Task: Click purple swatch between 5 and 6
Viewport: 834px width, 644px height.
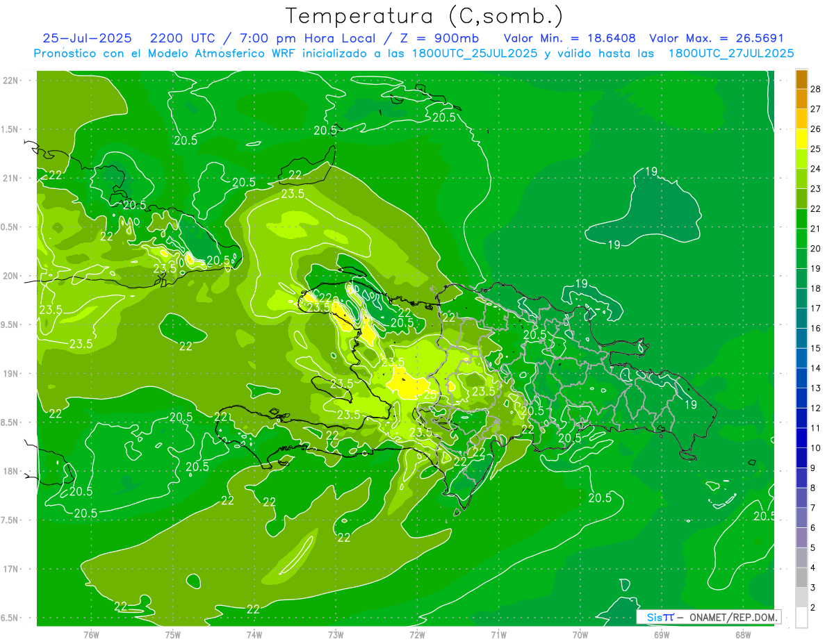Action: (801, 538)
